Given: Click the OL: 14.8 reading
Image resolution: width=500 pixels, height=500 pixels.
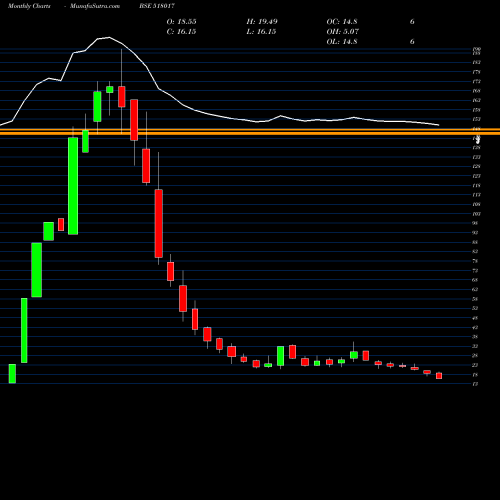Looking at the screenshot, I should pyautogui.click(x=342, y=42).
